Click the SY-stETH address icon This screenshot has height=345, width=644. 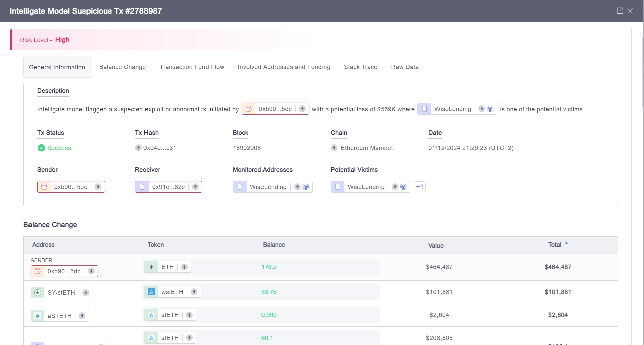[38, 292]
